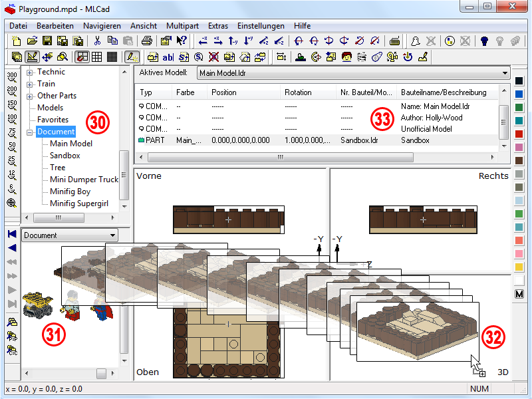
Task: Select the 'Minifig Supergirl' tree item
Action: click(79, 203)
